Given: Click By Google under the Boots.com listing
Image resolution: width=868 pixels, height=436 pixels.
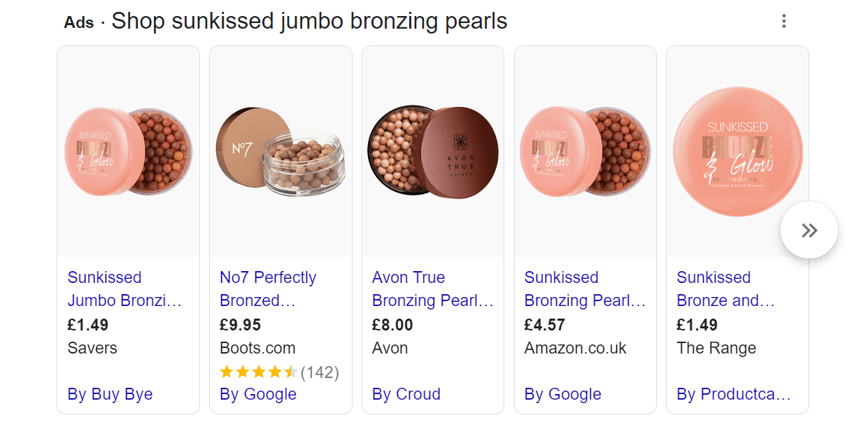Looking at the screenshot, I should 258,394.
